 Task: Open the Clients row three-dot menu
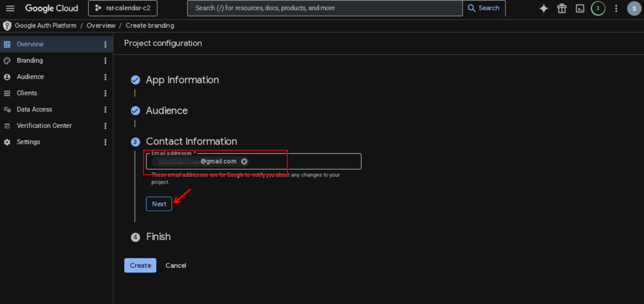(x=105, y=93)
